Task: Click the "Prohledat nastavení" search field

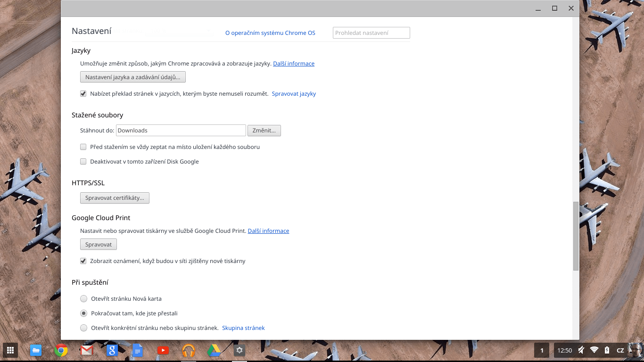Action: coord(371,33)
